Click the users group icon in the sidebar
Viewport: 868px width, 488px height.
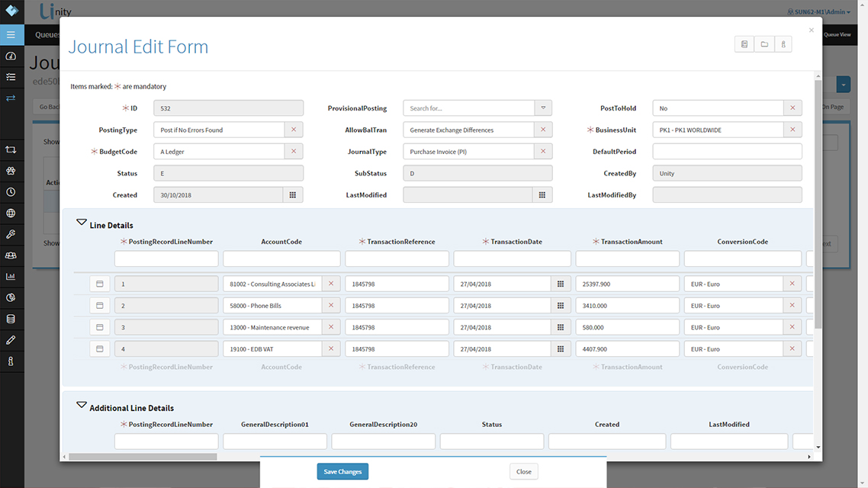click(x=11, y=255)
